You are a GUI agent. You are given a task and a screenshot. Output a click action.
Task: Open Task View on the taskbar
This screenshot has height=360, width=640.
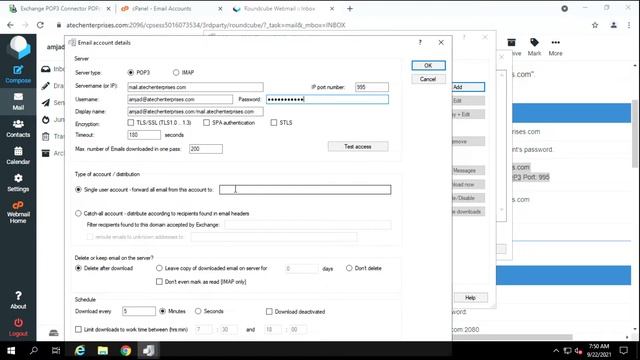pyautogui.click(x=56, y=351)
